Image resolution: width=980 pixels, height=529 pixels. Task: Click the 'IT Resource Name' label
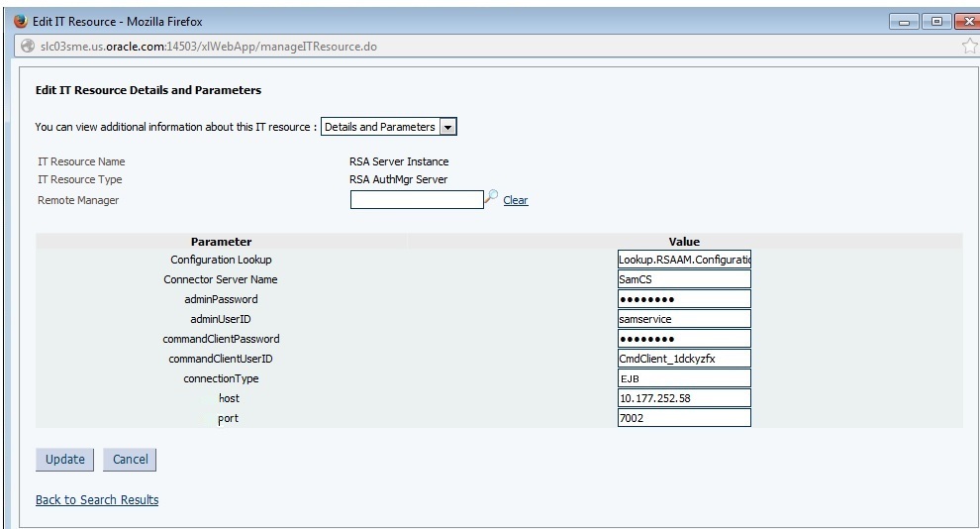[81, 161]
